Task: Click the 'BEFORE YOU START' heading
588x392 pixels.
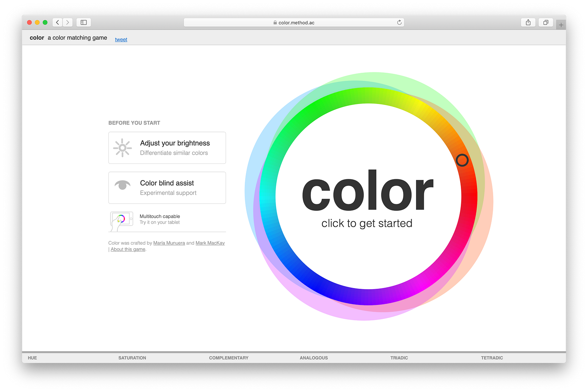Action: coord(134,123)
